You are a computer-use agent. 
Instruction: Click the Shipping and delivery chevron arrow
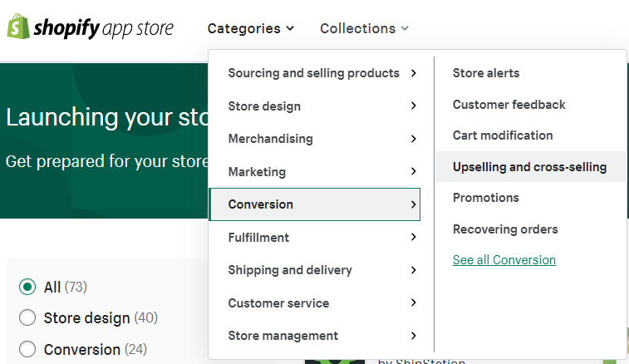(x=413, y=270)
